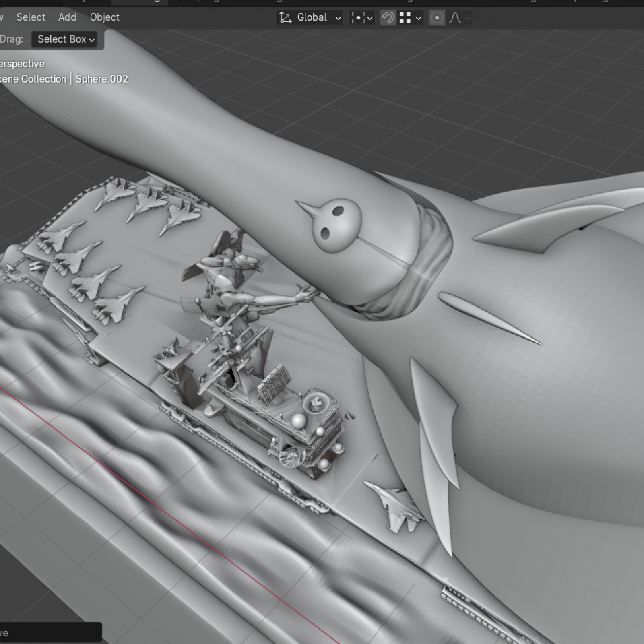644x644 pixels.
Task: Click the snapping elements grid icon
Action: click(405, 18)
